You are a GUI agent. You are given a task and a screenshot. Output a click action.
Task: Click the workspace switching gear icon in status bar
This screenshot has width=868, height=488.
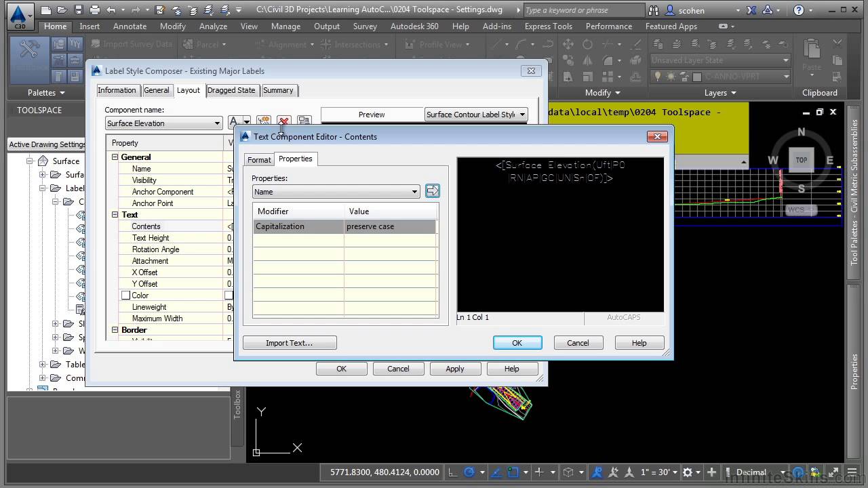[688, 472]
